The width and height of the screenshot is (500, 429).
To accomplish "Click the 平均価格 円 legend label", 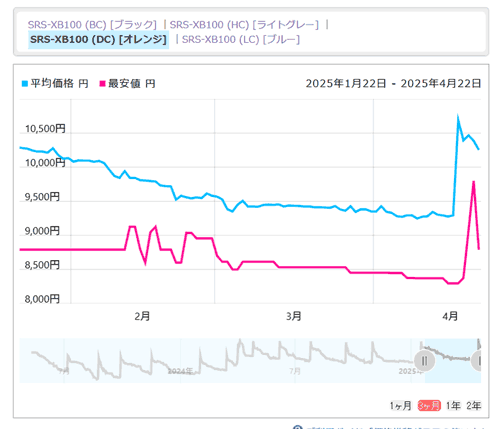I will [x=59, y=83].
